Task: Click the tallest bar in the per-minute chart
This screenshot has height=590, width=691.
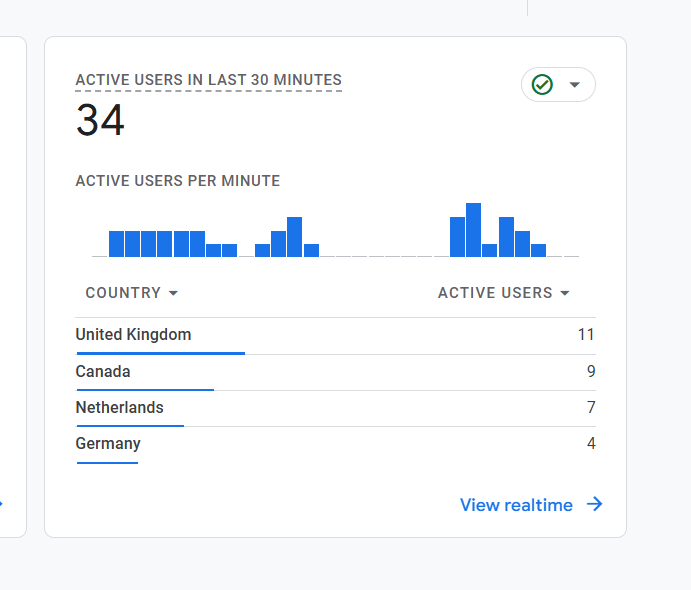Action: 473,230
